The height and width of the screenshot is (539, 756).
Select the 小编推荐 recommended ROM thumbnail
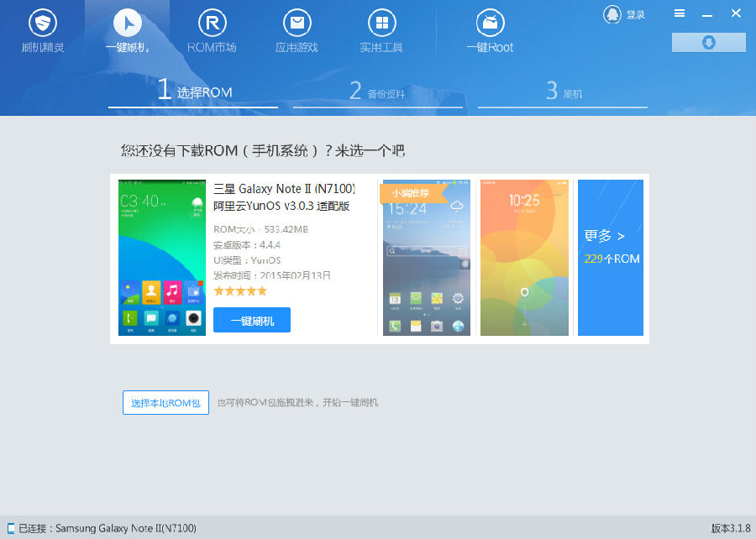[426, 258]
